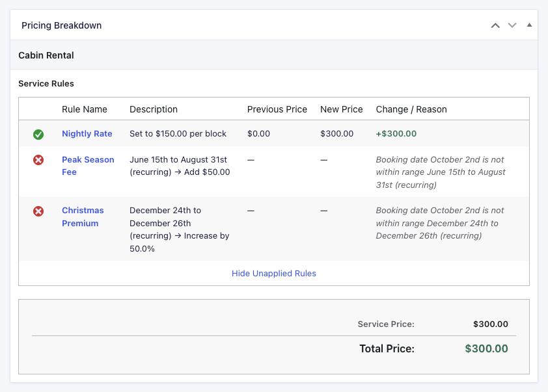This screenshot has width=548, height=392.
Task: Click the red X icon beside Christmas Premium
Action: click(x=38, y=211)
